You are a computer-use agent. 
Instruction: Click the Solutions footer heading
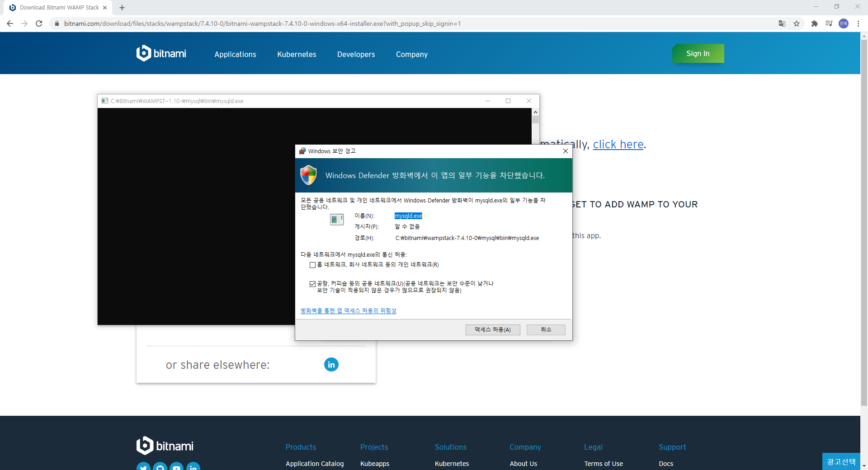pyautogui.click(x=451, y=447)
